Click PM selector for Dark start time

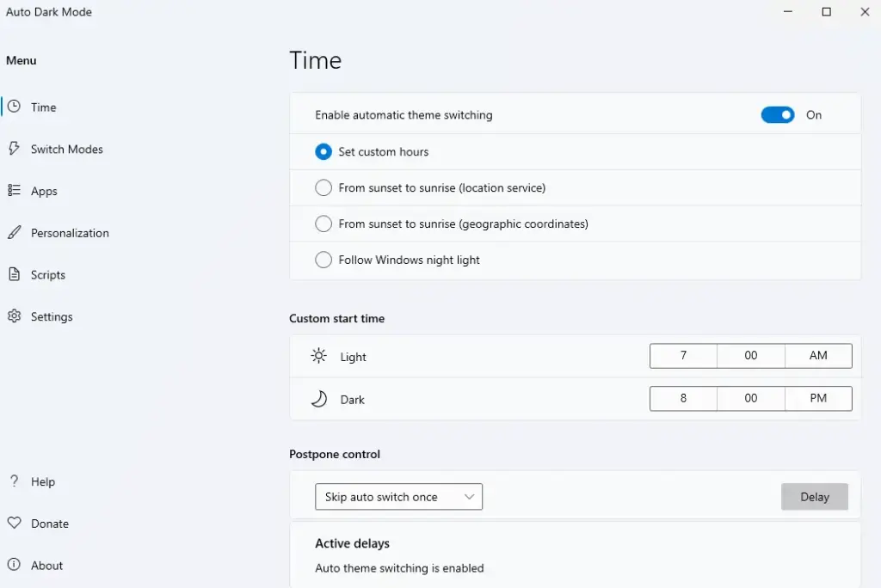[x=818, y=398]
